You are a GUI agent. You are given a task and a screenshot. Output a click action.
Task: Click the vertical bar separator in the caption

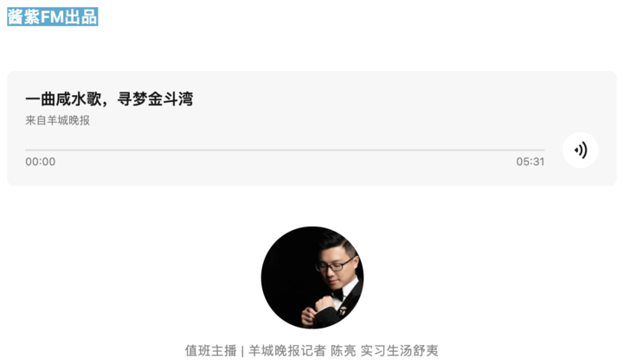tap(242, 351)
